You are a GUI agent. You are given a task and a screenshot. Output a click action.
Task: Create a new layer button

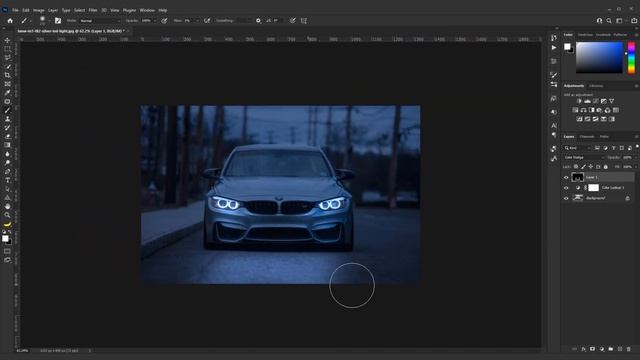pos(620,349)
